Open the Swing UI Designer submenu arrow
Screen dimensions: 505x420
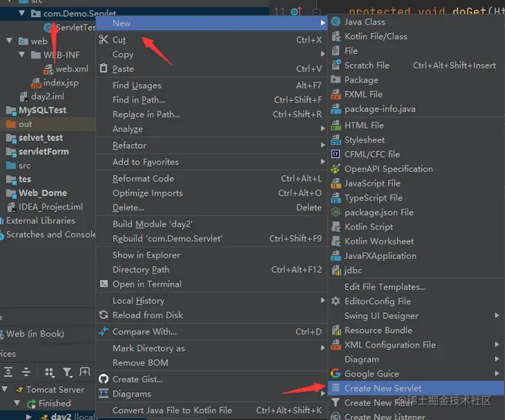(x=497, y=315)
